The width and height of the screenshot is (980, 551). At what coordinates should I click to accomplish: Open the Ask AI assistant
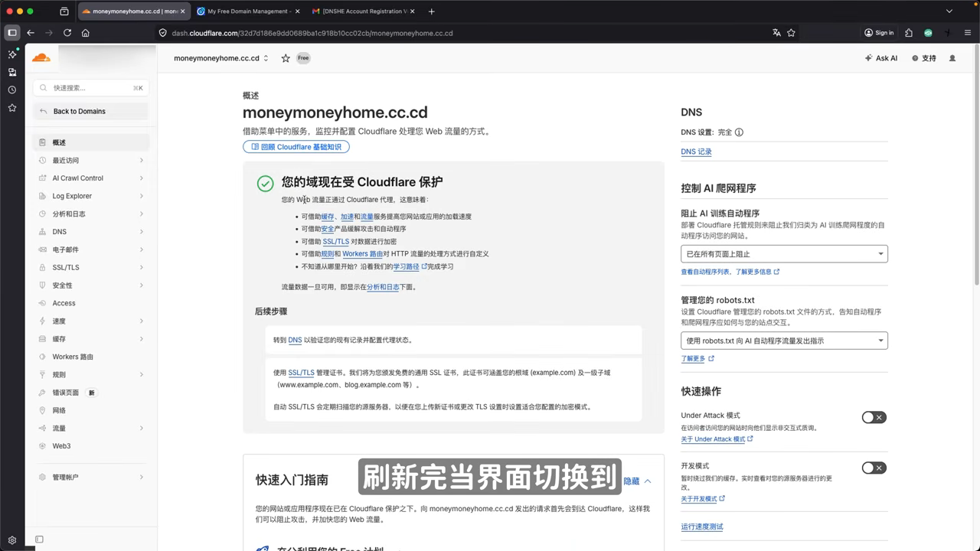tap(880, 58)
